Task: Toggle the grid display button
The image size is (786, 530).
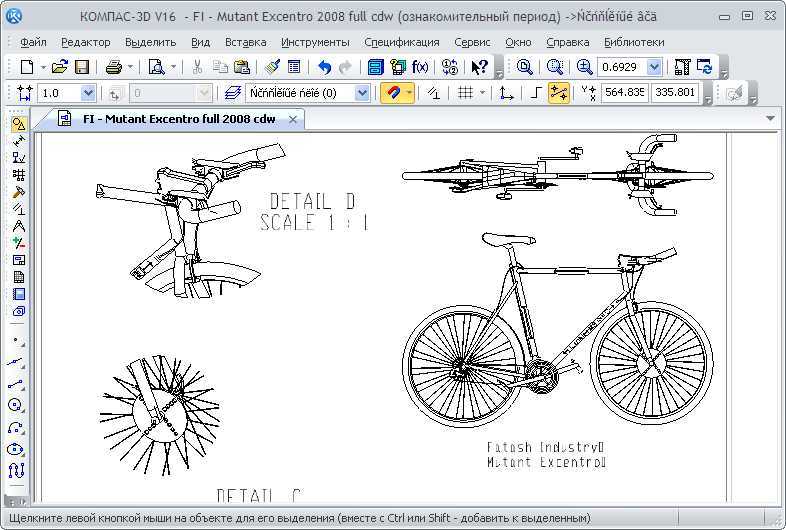Action: click(465, 93)
